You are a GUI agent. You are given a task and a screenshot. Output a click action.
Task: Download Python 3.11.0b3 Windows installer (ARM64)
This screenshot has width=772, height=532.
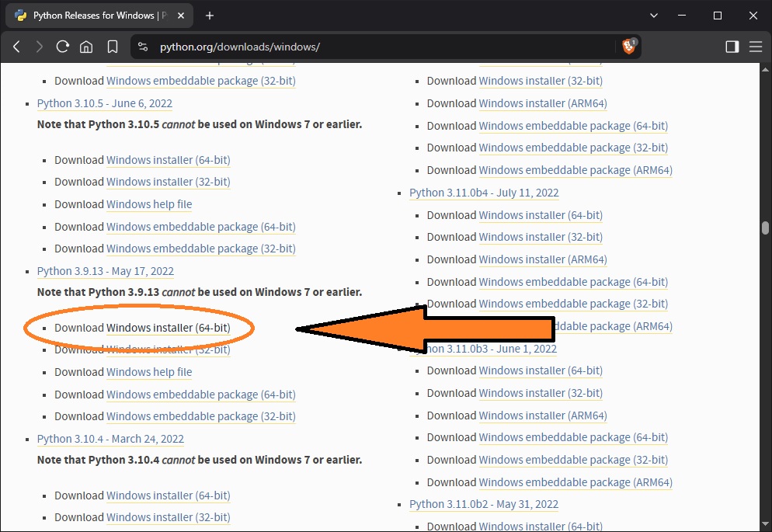[543, 416]
